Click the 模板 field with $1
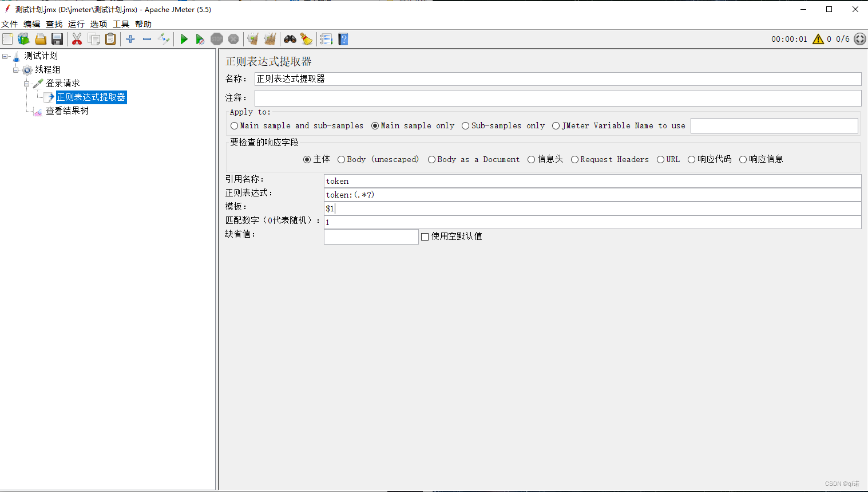868x492 pixels. click(592, 208)
